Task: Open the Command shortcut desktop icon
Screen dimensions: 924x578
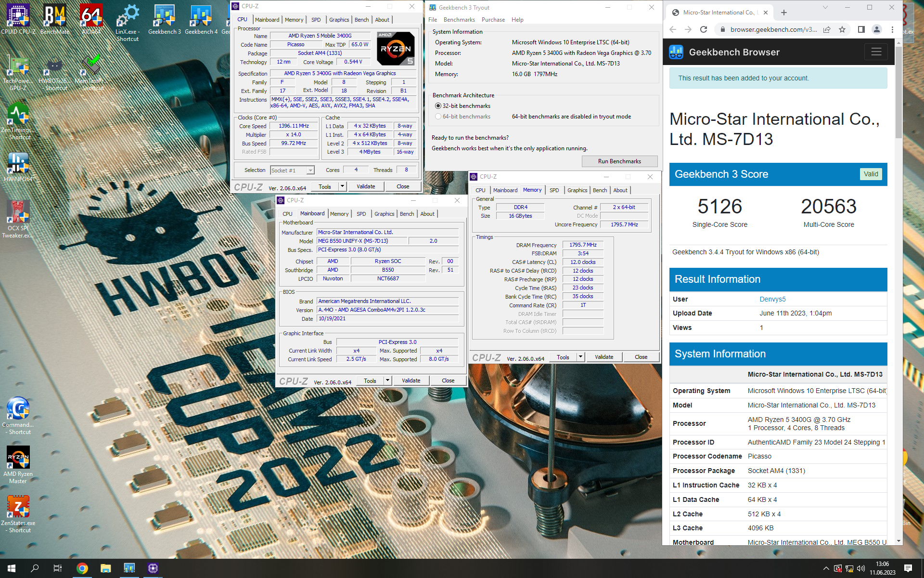Action: pos(18,416)
